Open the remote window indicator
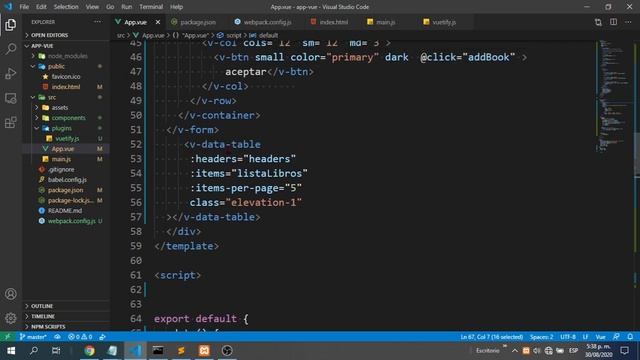Screen dimensions: 640x360 coord(7,337)
